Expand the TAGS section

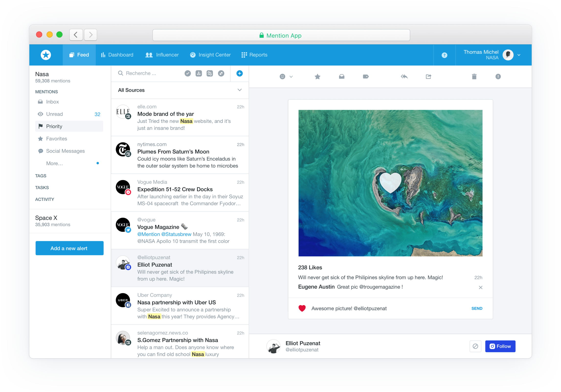41,176
